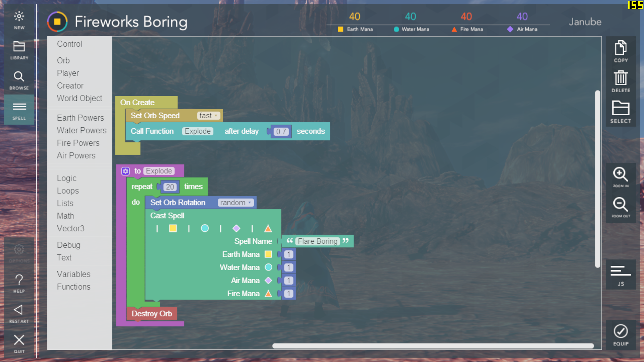Open the Fire Powers category
The width and height of the screenshot is (644, 362).
[x=78, y=143]
